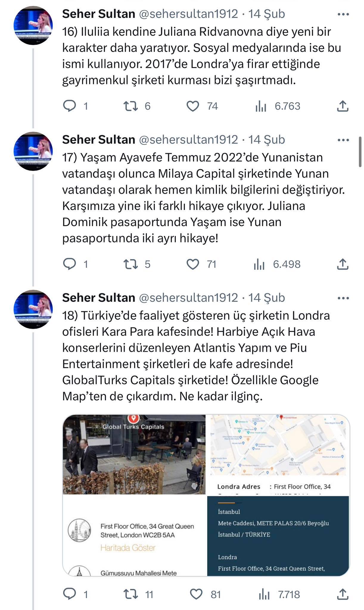Screen dimensions: 364x610
Task: Share tweet 16 via share icon
Action: [343, 106]
